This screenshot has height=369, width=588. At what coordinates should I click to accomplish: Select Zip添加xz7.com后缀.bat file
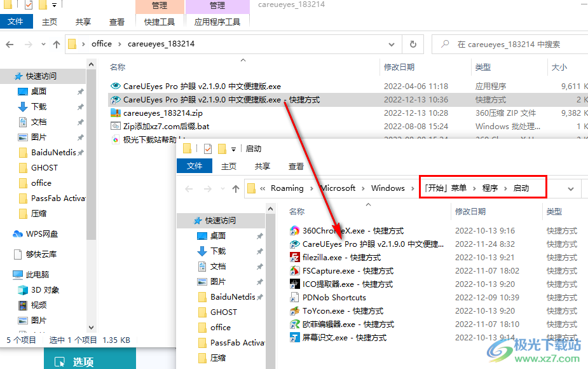tap(166, 127)
